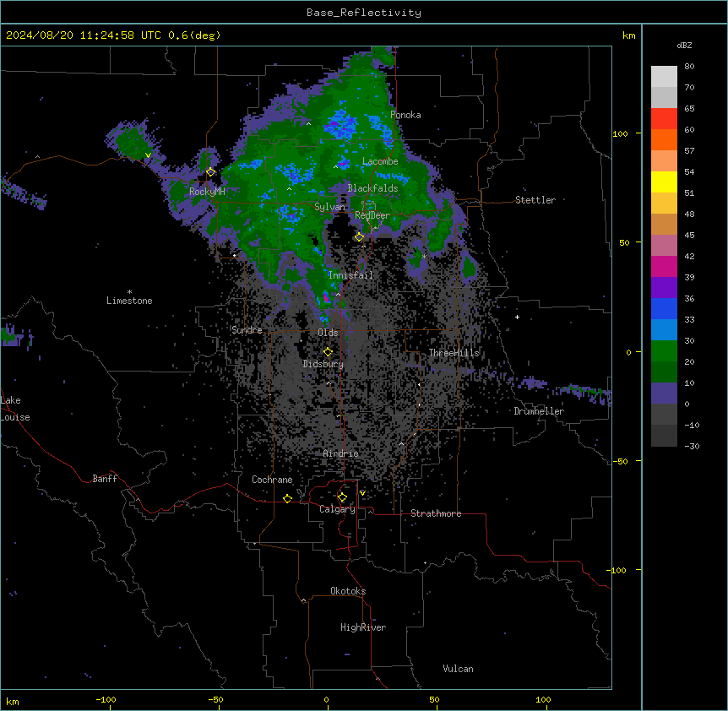728x711 pixels.
Task: Click the Blackfalds city label
Action: (x=372, y=188)
